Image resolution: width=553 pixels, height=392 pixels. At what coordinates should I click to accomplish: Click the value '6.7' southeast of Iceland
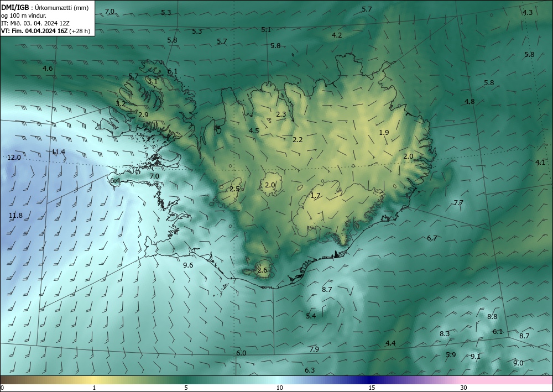pos(432,238)
